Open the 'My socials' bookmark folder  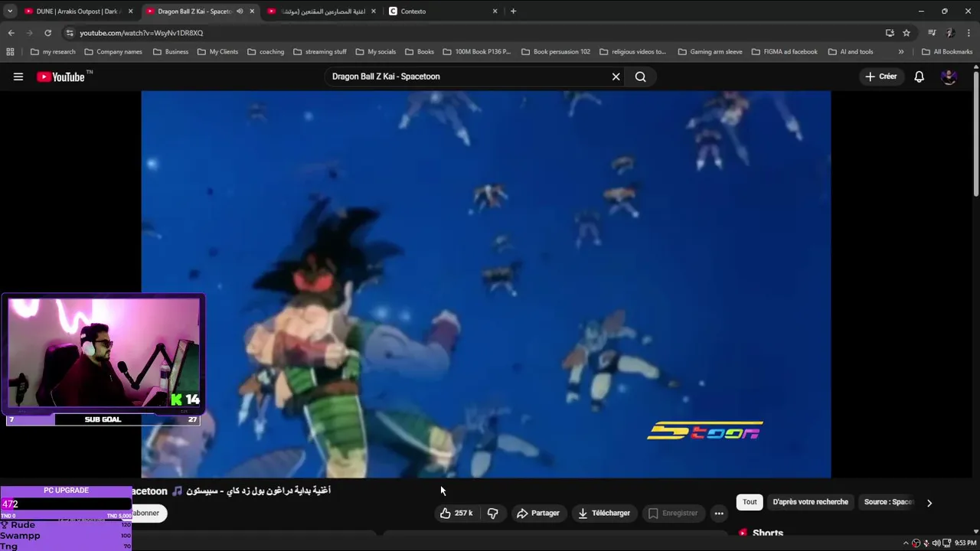376,52
